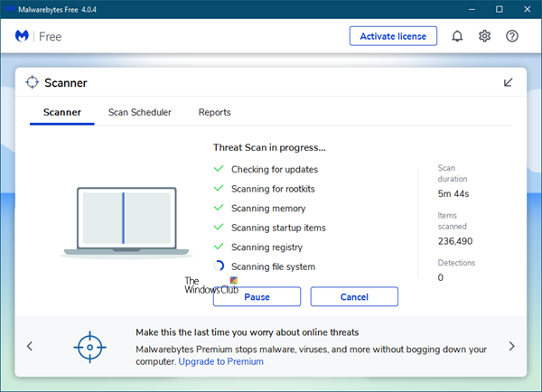Show previous banner with left arrow
The width and height of the screenshot is (542, 392).
(x=30, y=346)
